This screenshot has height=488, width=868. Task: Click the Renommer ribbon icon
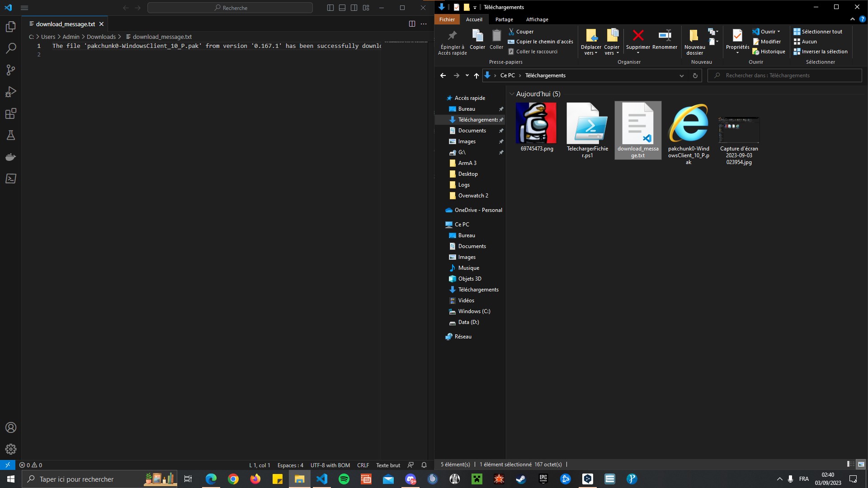[665, 36]
